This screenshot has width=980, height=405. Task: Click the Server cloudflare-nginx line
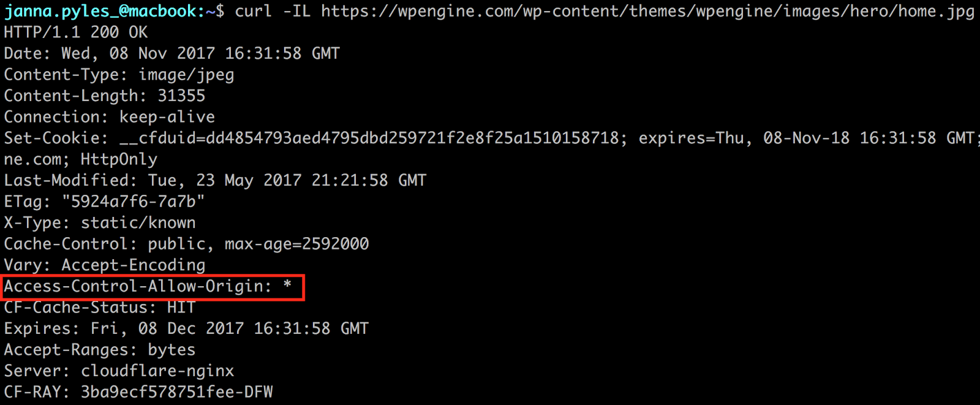[119, 371]
